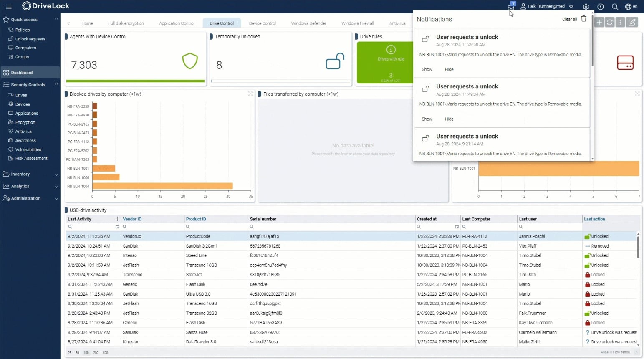Open Applications under Security Controls
644x359 pixels.
tap(27, 114)
